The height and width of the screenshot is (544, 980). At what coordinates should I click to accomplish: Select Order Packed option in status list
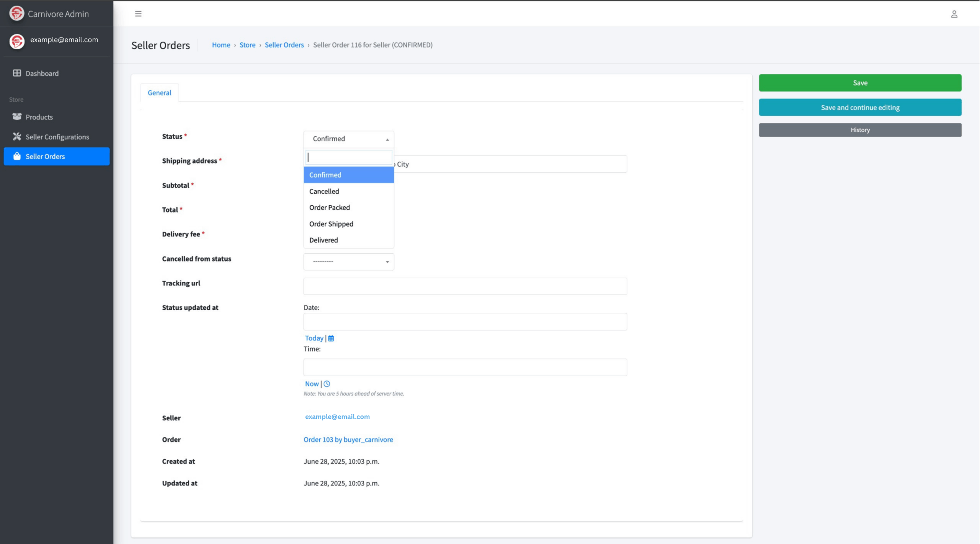(349, 207)
